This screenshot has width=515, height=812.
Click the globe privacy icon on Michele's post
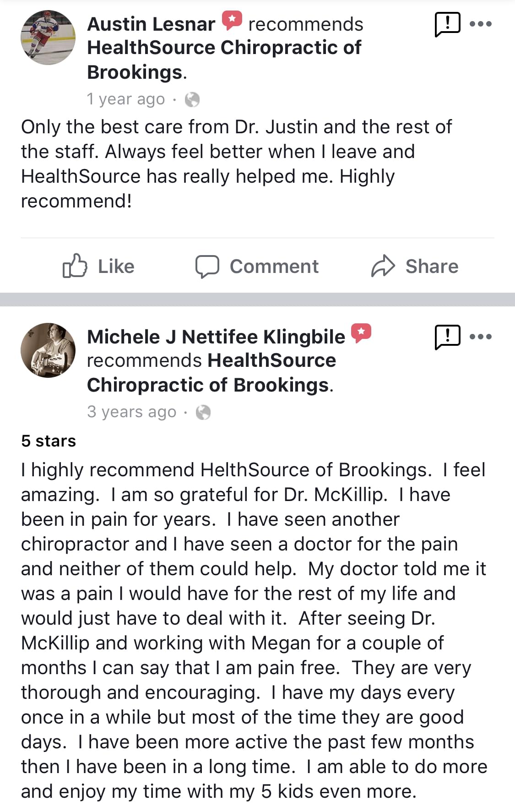203,412
